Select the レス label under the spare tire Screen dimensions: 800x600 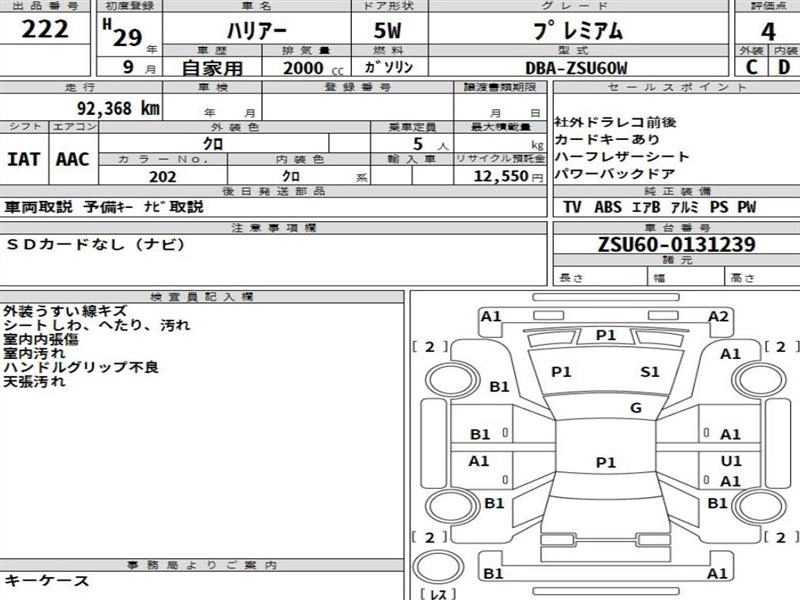[439, 594]
